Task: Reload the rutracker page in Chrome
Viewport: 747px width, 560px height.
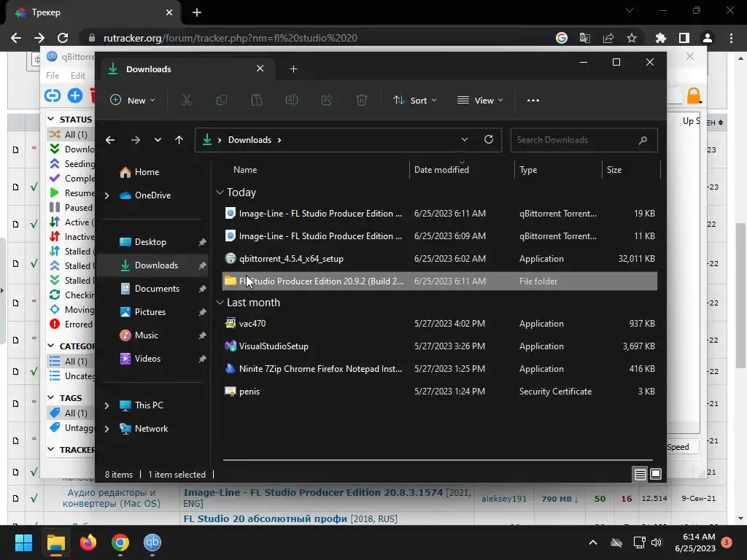Action: click(63, 38)
